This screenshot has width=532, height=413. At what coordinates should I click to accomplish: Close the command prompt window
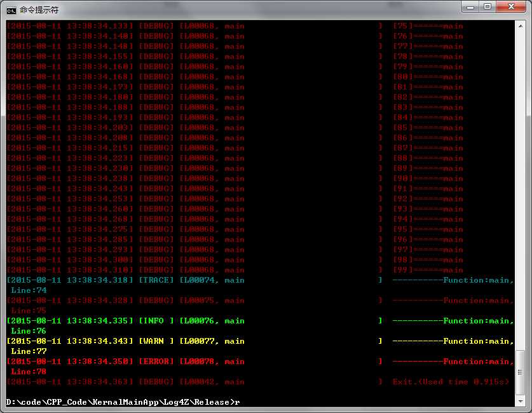(x=511, y=7)
